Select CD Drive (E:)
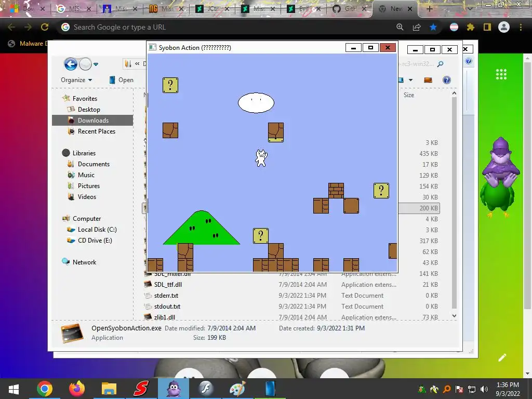The width and height of the screenshot is (532, 399). click(95, 240)
